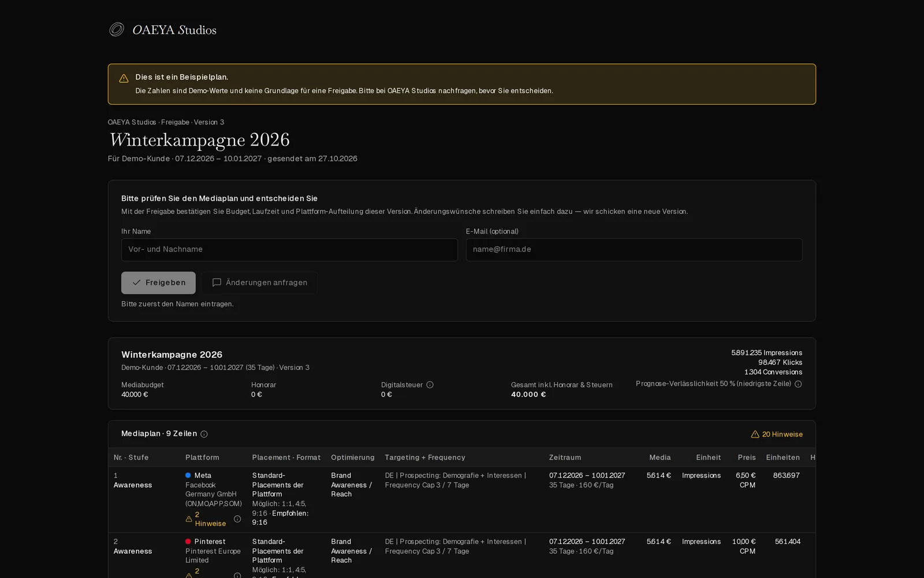Screen dimensions: 924x578
Task: Click the warning icon next to 20 Hinweise
Action: click(755, 434)
